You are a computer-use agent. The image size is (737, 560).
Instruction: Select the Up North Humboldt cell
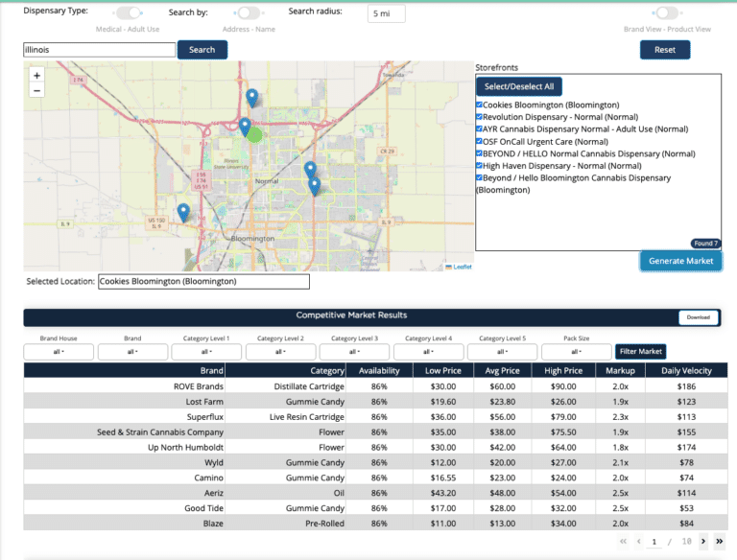(125, 447)
